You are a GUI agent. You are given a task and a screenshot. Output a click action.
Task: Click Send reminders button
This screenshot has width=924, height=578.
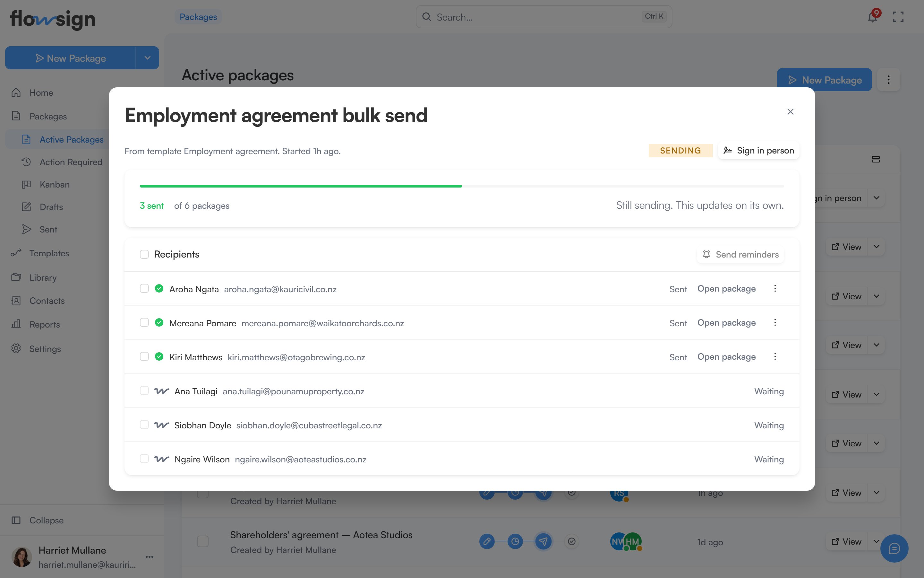(740, 255)
